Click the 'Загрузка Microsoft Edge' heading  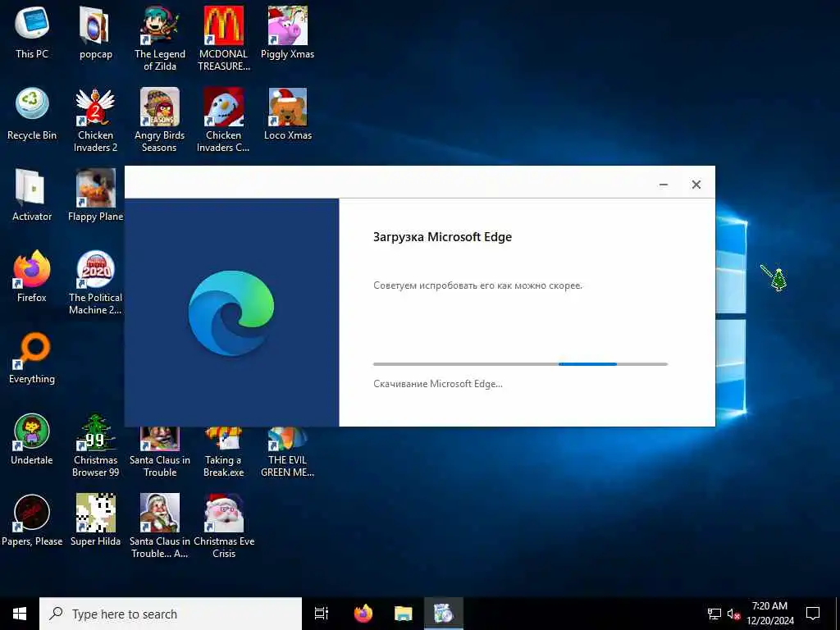point(442,237)
